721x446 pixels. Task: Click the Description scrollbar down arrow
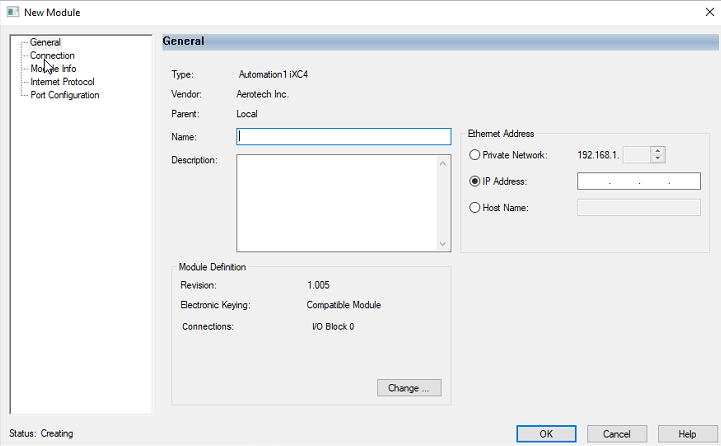click(444, 243)
